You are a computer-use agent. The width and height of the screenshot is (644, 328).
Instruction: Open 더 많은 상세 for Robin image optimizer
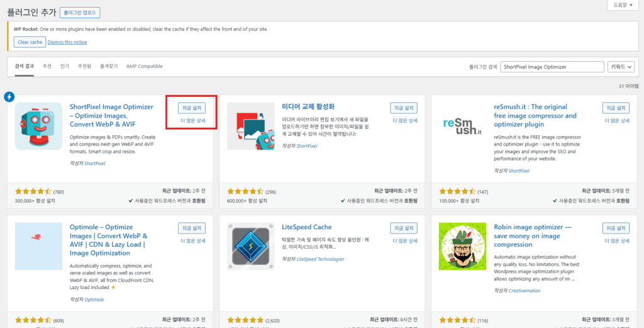tap(618, 241)
